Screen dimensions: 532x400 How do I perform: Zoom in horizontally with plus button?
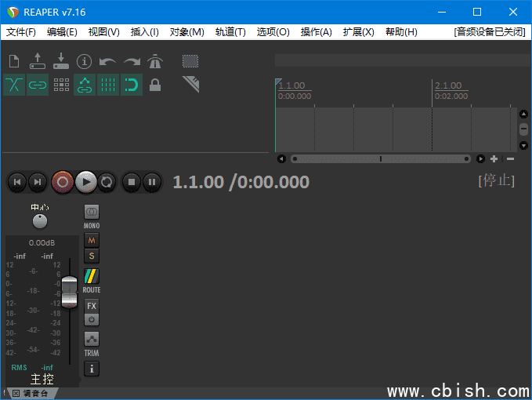(494, 158)
